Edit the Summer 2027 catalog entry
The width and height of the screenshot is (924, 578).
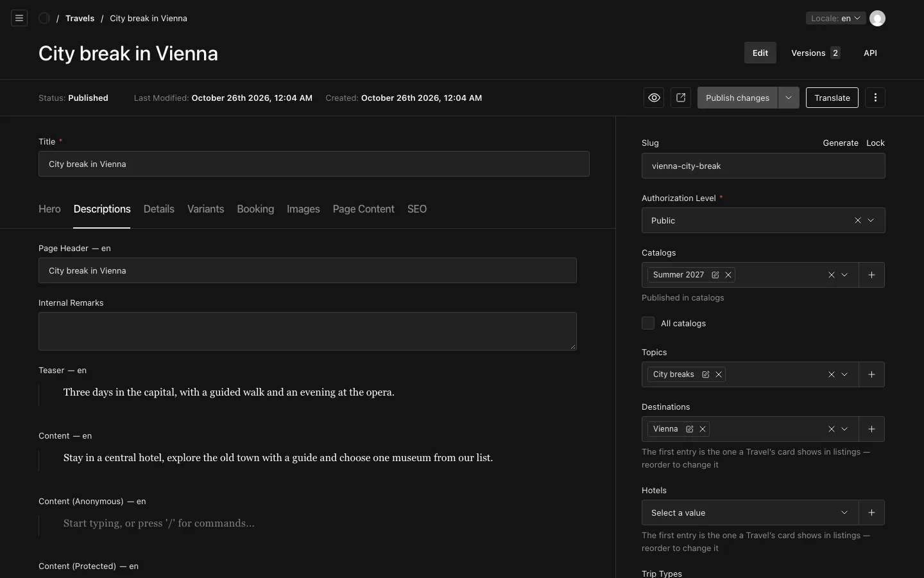[x=715, y=275]
